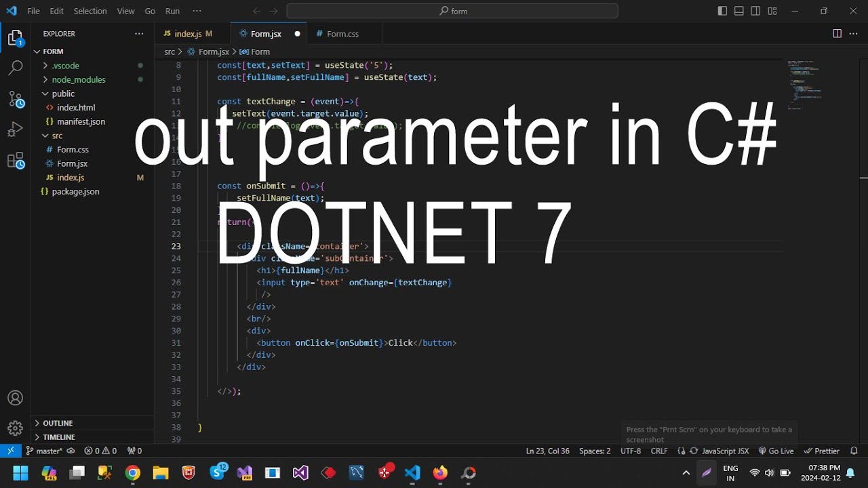Click the ports forwarded indicator showing 0
Screen dimensions: 868x488
(x=134, y=451)
